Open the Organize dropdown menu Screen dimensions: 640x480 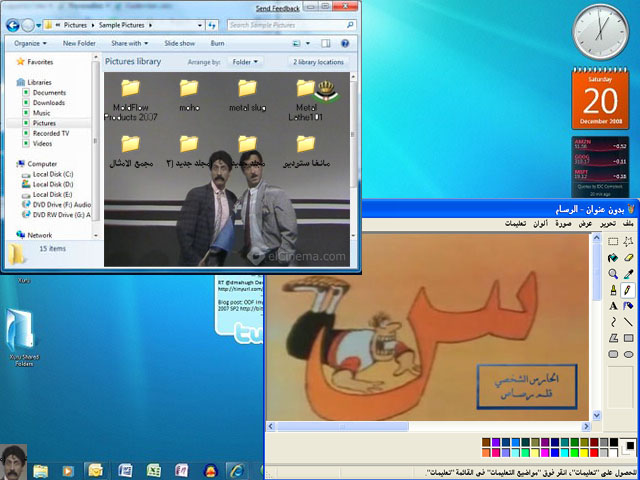click(30, 43)
